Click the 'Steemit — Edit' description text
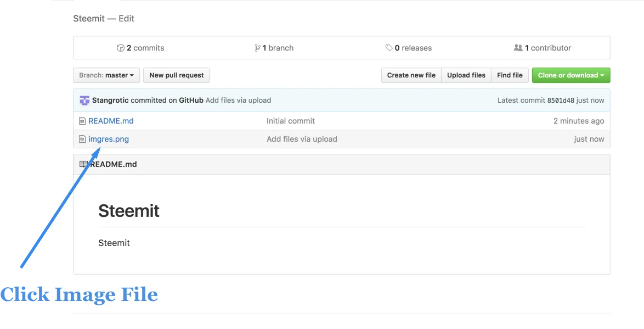The height and width of the screenshot is (329, 644). point(104,19)
